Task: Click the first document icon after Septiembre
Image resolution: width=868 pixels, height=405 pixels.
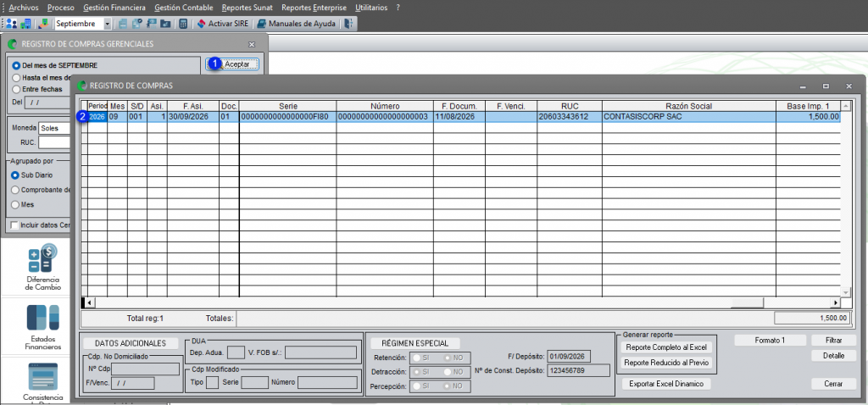Action: point(123,24)
